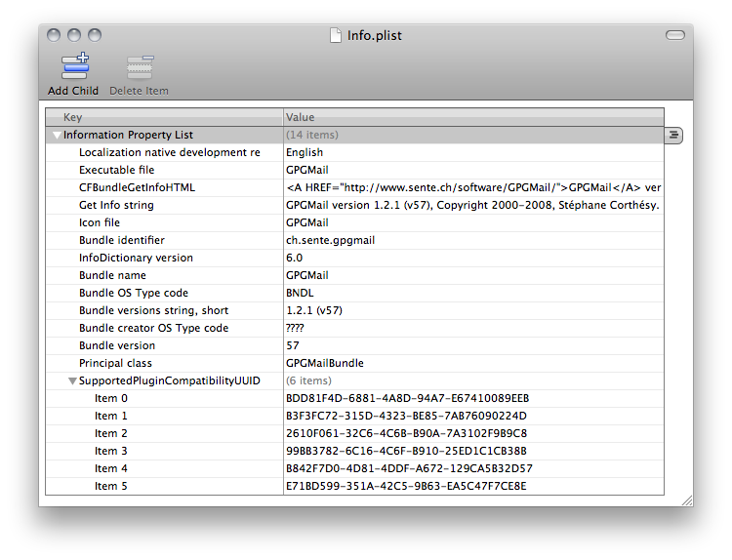The image size is (732, 560).
Task: Select the Get Info string key
Action: tap(116, 205)
